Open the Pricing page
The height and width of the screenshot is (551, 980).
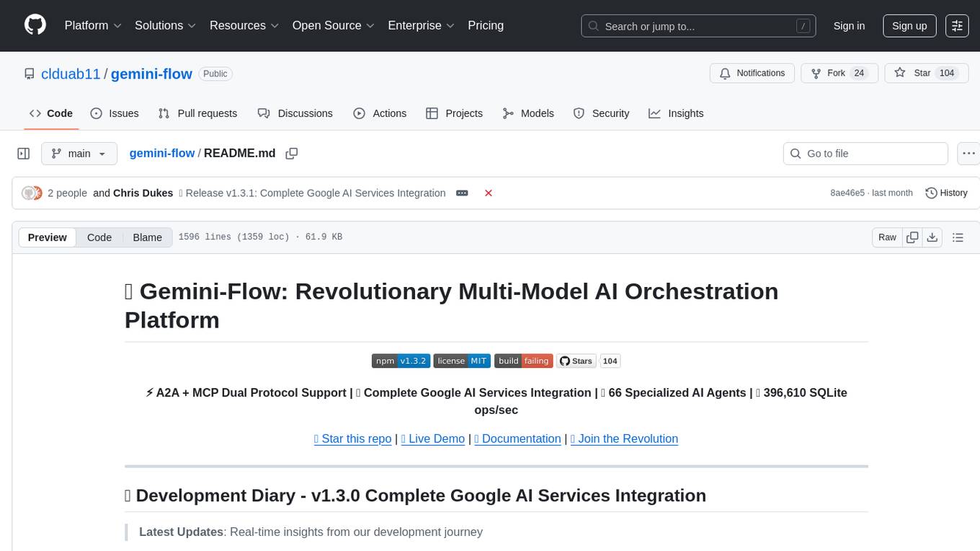coord(486,25)
